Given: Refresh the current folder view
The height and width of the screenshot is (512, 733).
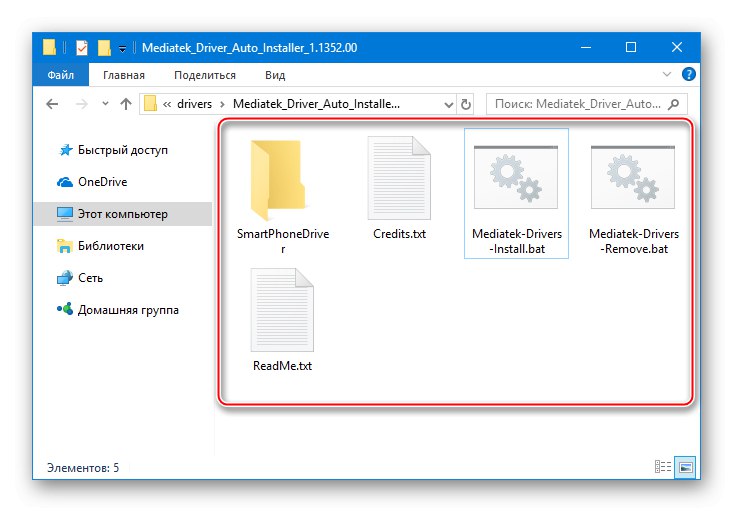Looking at the screenshot, I should coord(466,104).
